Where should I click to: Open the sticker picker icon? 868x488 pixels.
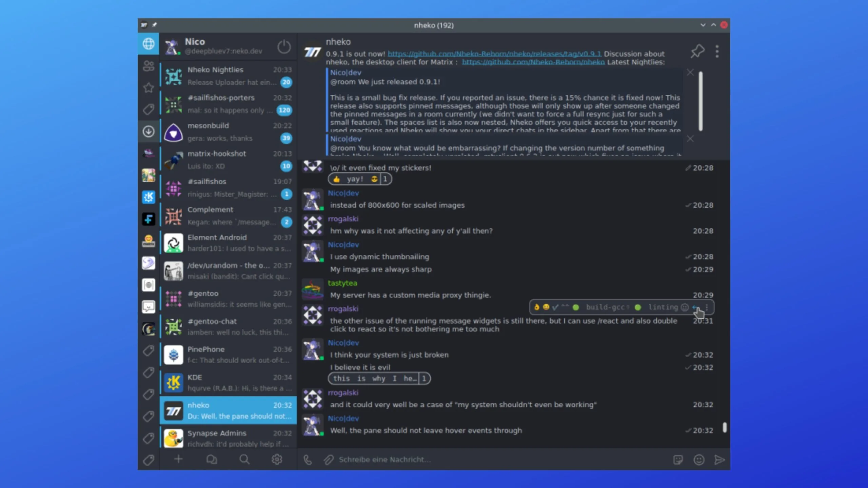(x=678, y=460)
